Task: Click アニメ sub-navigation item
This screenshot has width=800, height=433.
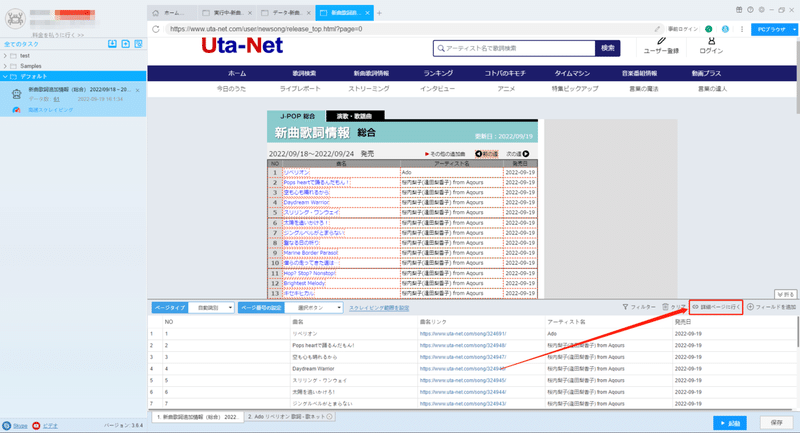Action: (x=506, y=88)
